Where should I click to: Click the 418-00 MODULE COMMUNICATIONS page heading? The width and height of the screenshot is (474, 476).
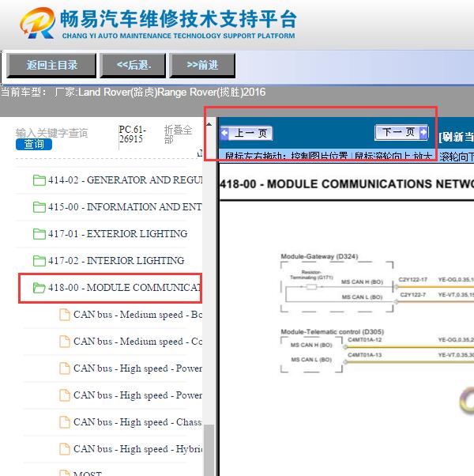point(346,184)
